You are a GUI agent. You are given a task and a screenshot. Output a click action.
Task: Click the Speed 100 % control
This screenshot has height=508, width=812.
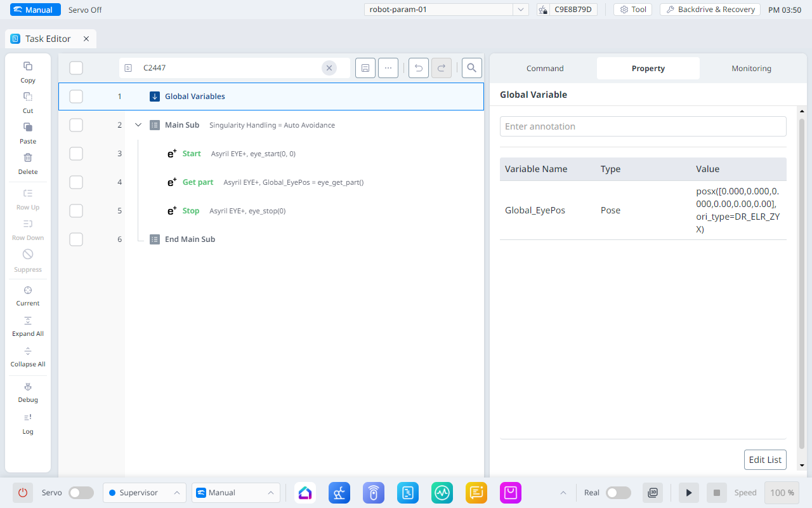pos(782,493)
